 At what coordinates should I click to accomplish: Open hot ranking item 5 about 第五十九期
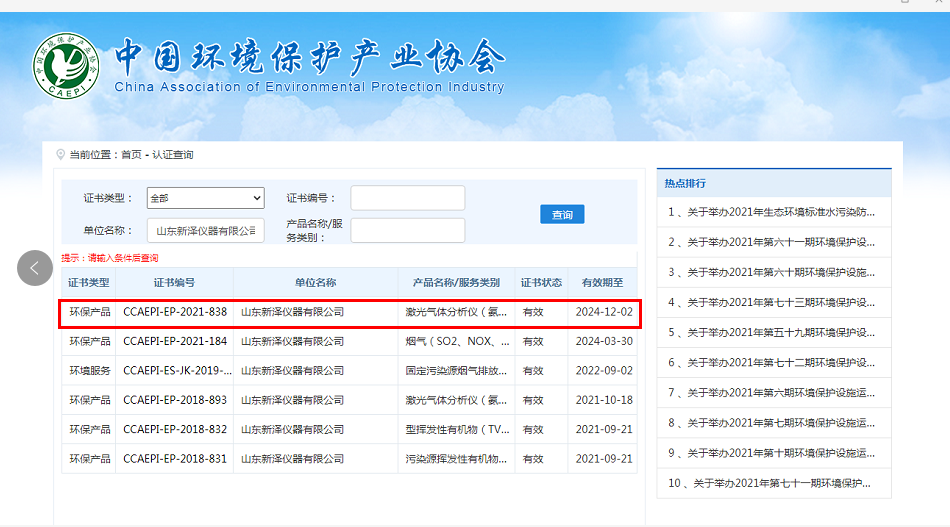772,332
